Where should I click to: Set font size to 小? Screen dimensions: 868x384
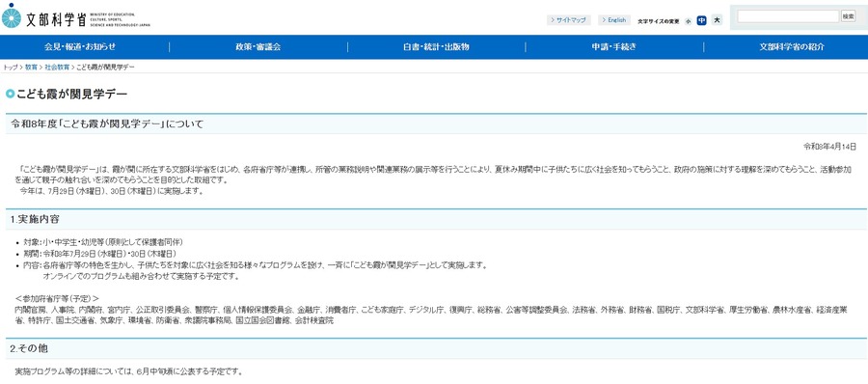point(688,20)
